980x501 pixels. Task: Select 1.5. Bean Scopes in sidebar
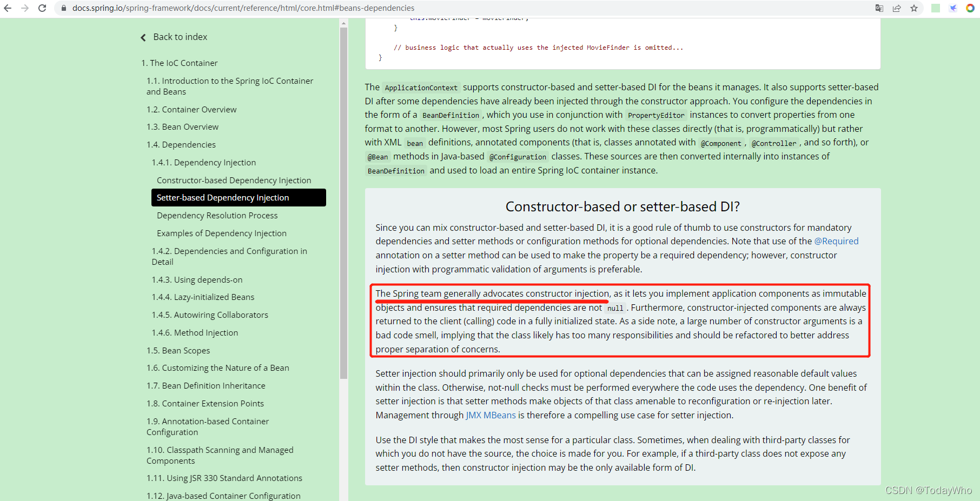[178, 351]
